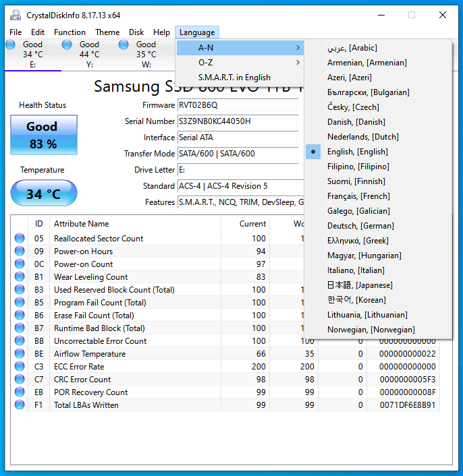Switch language to Greek
Screen dimensions: 463x476
(x=378, y=241)
